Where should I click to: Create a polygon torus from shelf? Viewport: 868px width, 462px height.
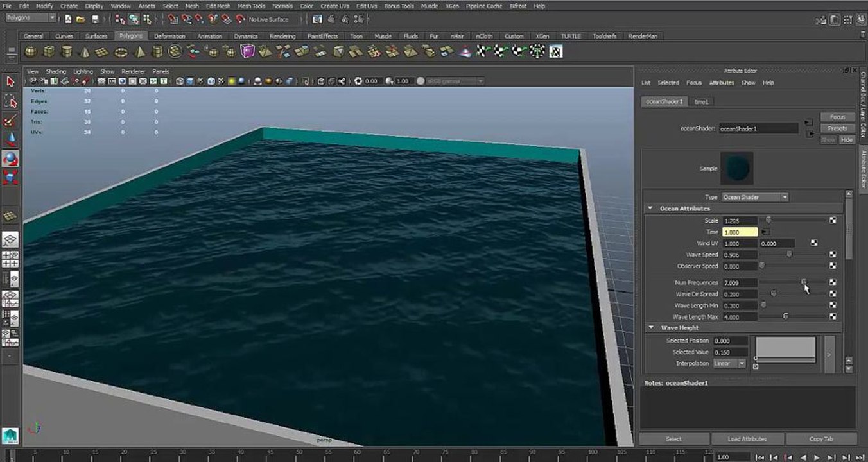click(121, 51)
